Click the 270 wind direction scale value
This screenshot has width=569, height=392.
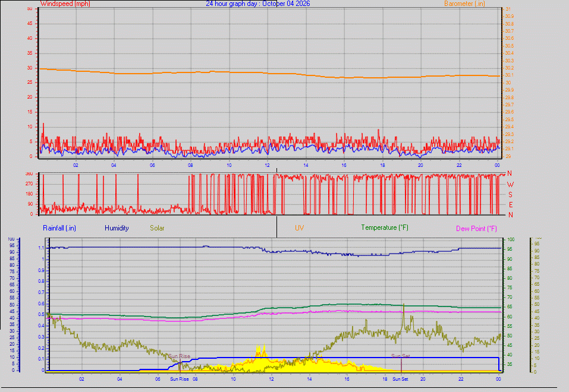pyautogui.click(x=29, y=184)
